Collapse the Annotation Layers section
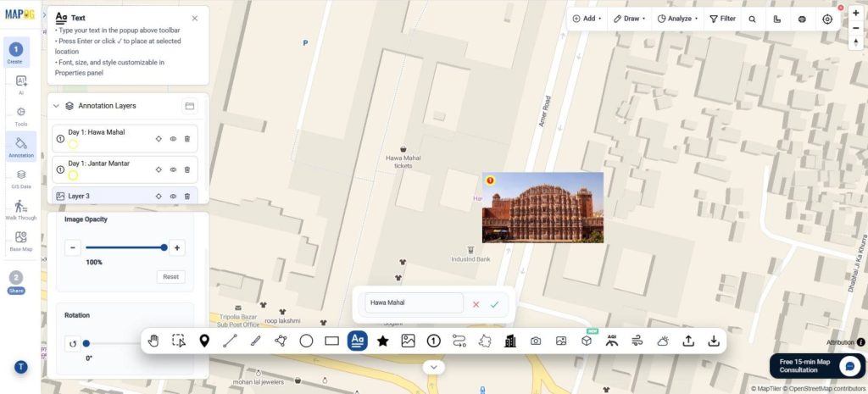 pyautogui.click(x=56, y=106)
